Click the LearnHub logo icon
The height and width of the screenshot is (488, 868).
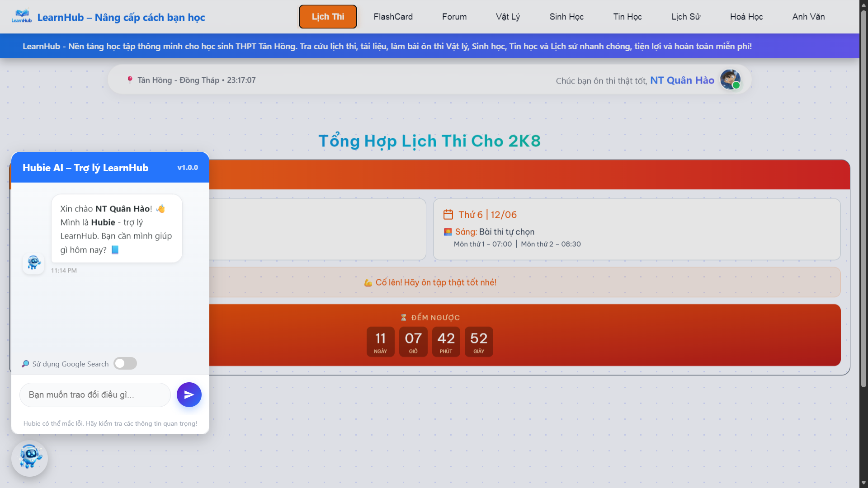[21, 16]
